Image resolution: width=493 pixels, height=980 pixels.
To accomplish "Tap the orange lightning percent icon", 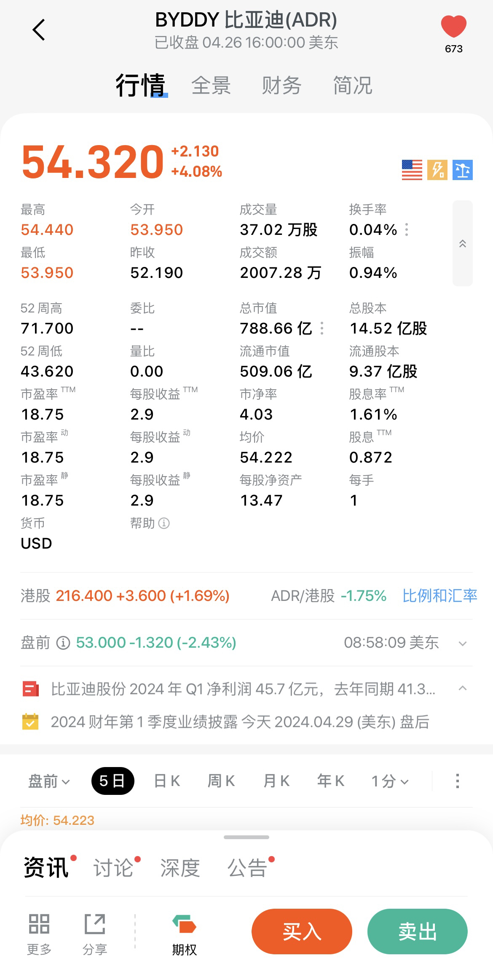I will [437, 170].
